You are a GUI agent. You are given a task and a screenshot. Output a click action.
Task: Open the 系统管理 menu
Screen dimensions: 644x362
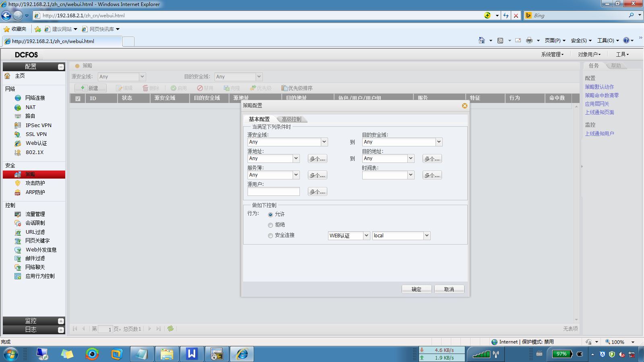(552, 54)
